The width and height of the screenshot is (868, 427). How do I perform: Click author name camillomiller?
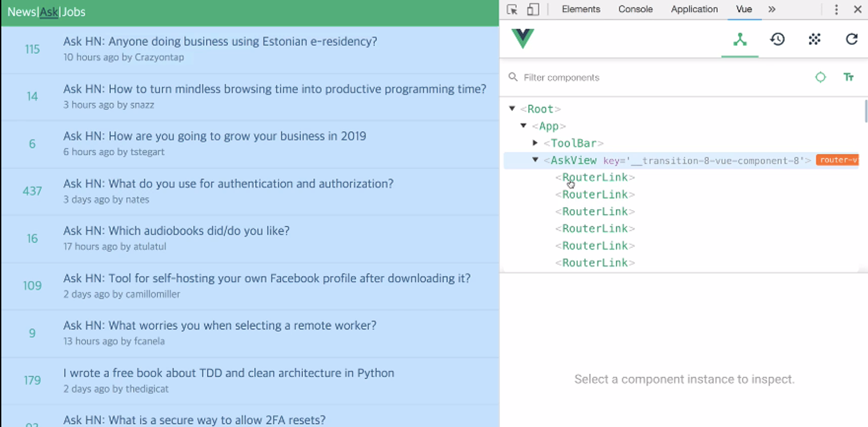pos(153,294)
